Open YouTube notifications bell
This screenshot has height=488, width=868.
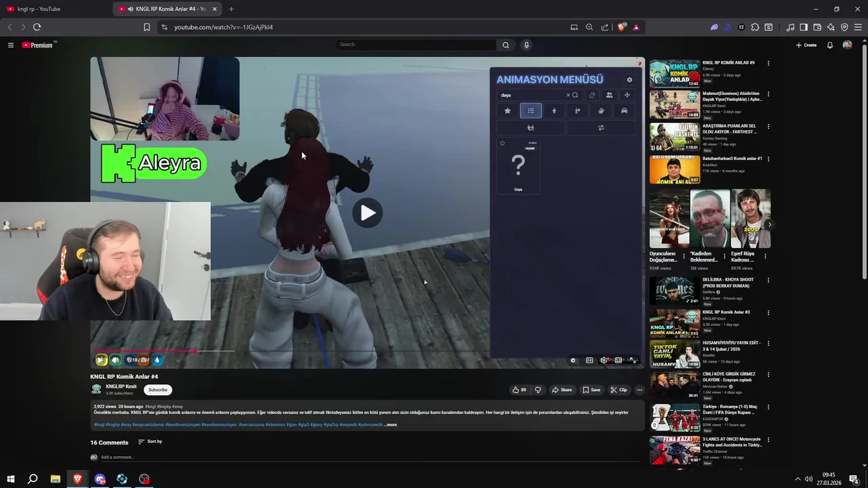(829, 45)
